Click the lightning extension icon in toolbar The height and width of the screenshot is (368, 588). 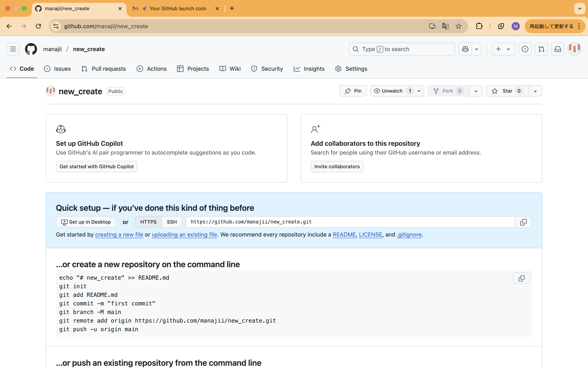501,26
